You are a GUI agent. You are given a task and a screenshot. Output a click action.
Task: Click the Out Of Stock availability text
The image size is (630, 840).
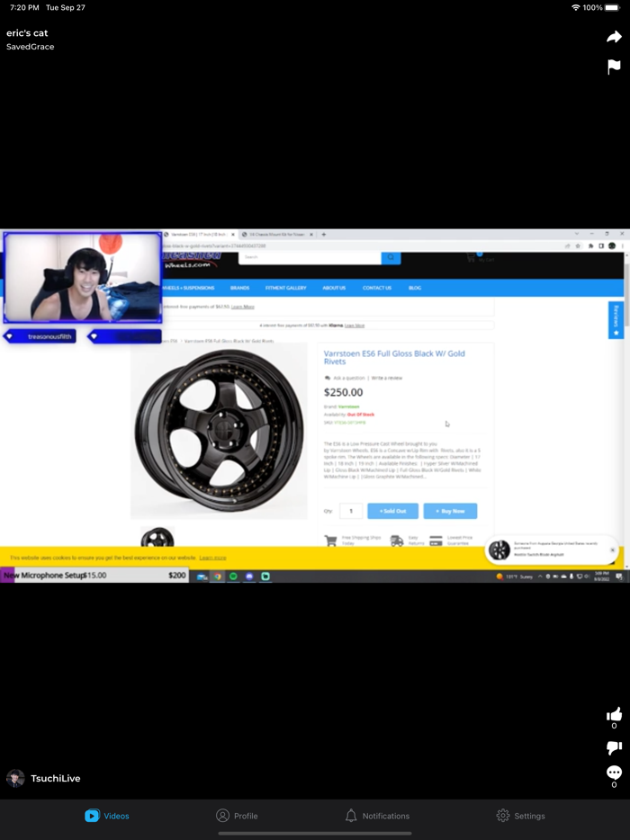point(361,415)
